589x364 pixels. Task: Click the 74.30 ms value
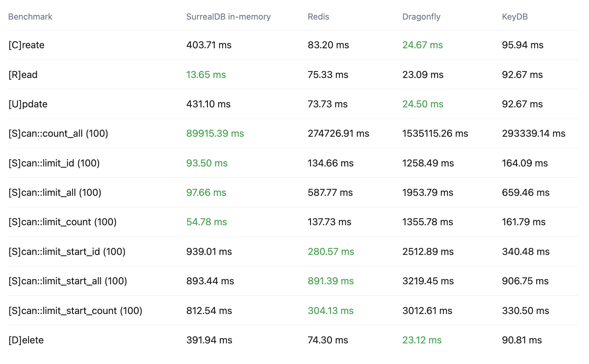point(328,340)
